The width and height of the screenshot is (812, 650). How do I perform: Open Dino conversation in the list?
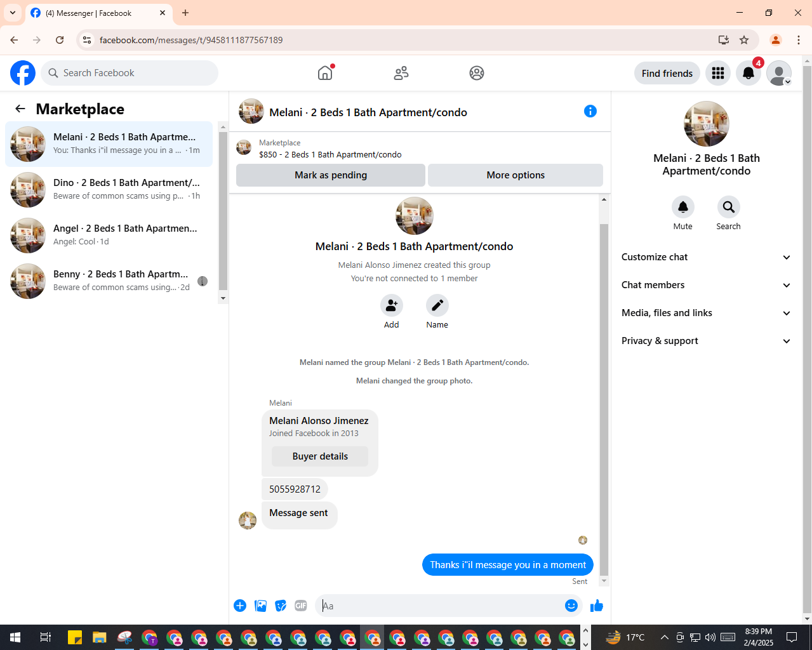pos(109,190)
